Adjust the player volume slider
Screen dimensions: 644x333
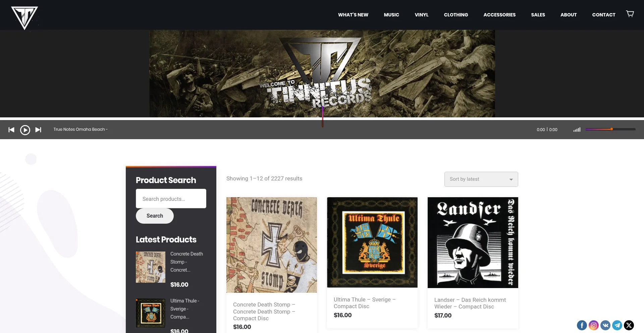[610, 129]
